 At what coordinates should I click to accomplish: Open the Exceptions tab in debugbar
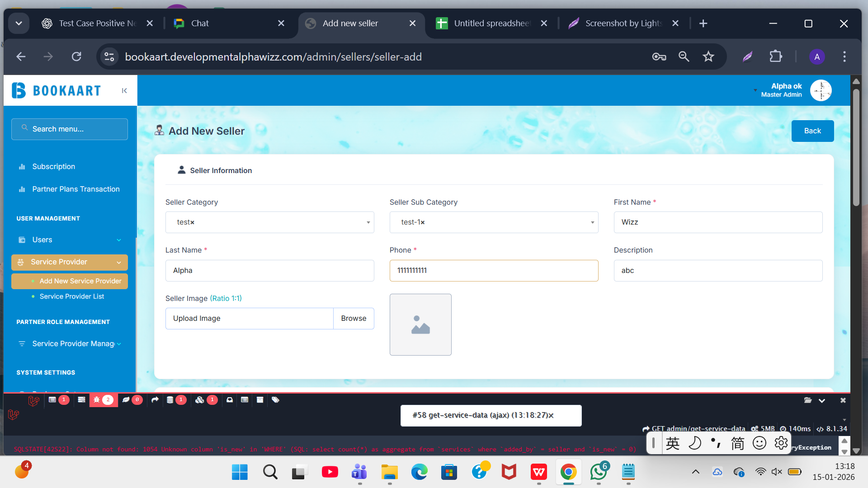pyautogui.click(x=103, y=400)
